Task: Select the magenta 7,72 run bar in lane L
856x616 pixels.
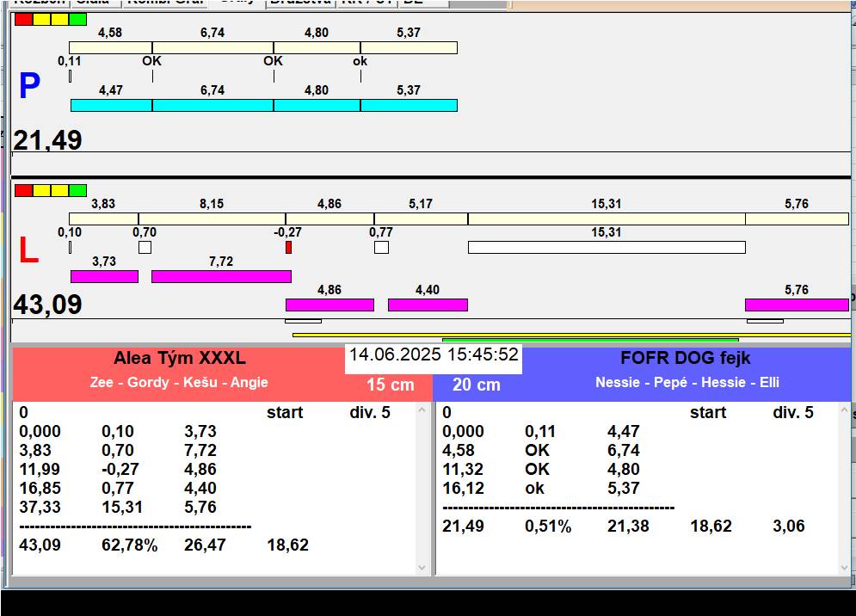Action: pyautogui.click(x=221, y=276)
